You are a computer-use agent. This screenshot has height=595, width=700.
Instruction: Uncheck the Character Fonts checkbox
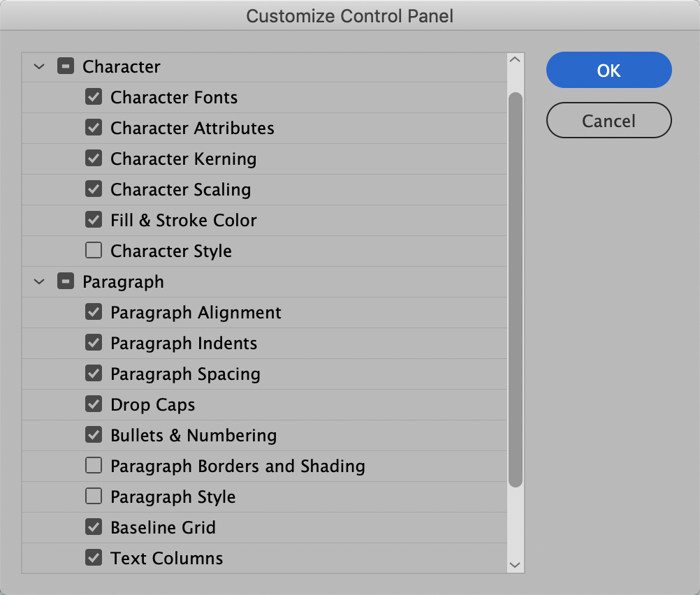94,97
